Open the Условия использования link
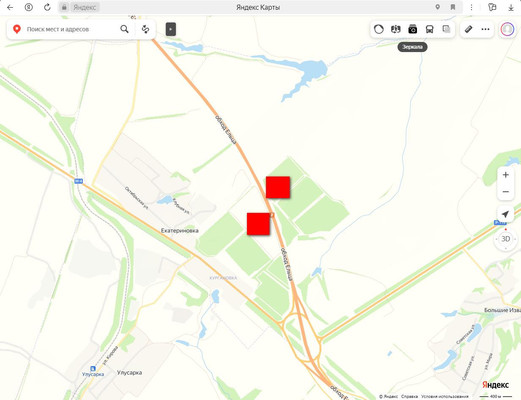521x400 pixels. [x=445, y=396]
